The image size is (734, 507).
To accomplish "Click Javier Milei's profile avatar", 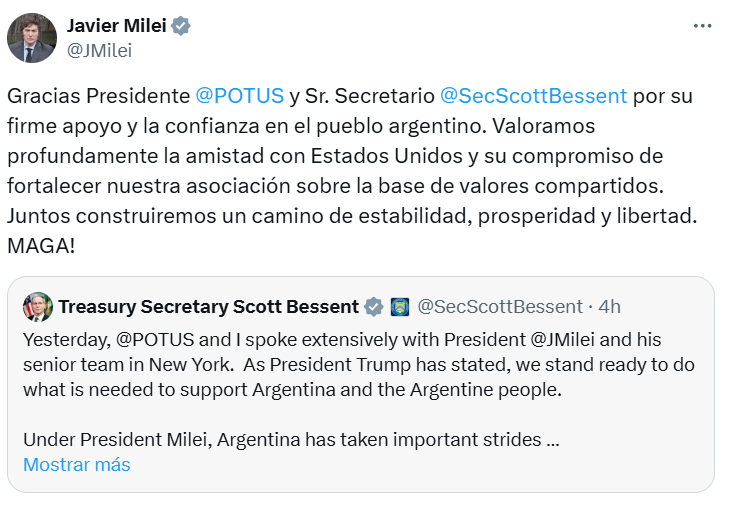I will pos(31,38).
